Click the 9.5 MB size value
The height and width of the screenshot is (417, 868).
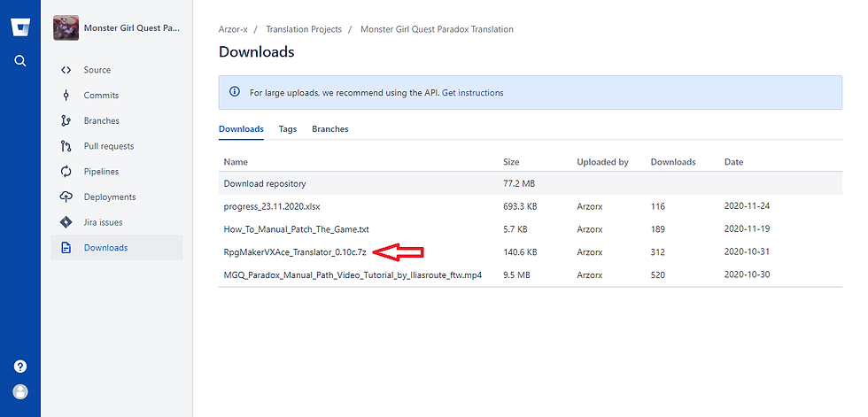click(x=516, y=274)
